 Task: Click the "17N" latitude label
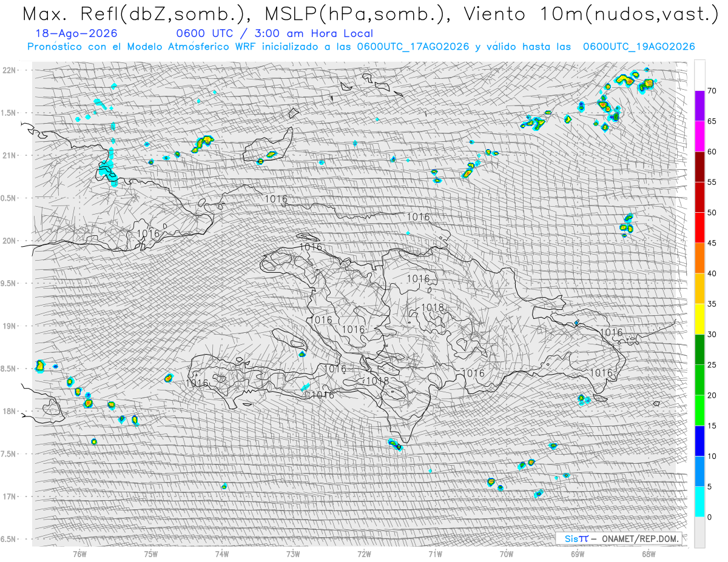(x=10, y=497)
